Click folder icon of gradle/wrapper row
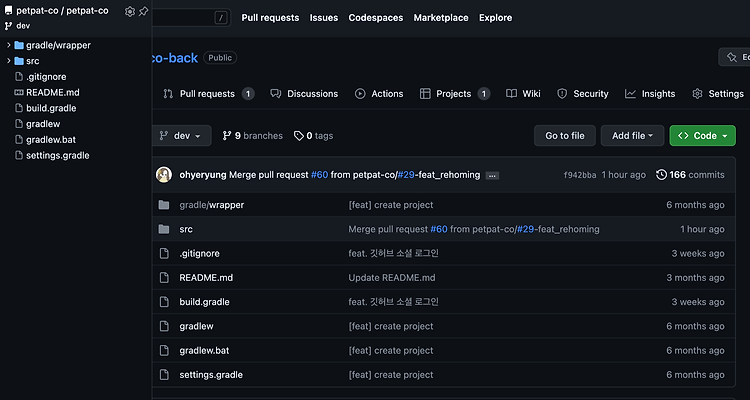 pyautogui.click(x=164, y=205)
